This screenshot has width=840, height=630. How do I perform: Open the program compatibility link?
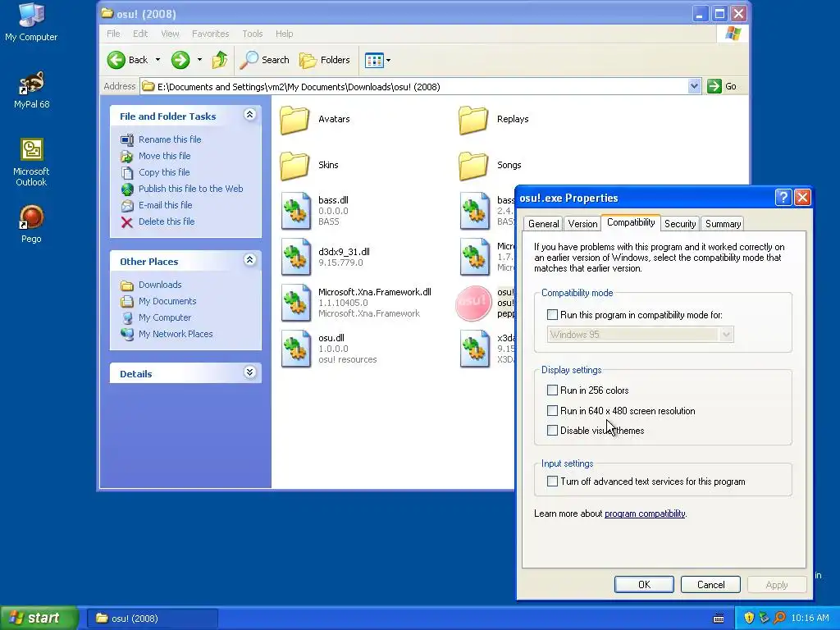[645, 514]
